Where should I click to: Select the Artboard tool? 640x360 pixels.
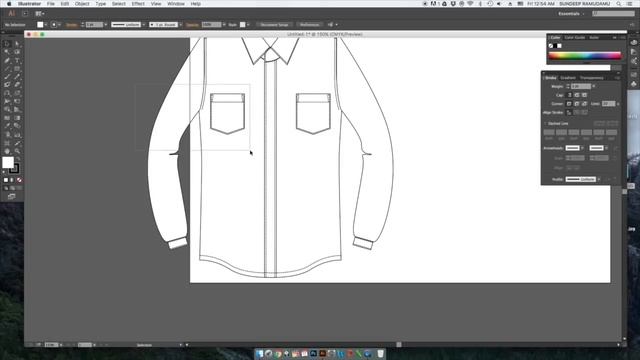[x=7, y=143]
